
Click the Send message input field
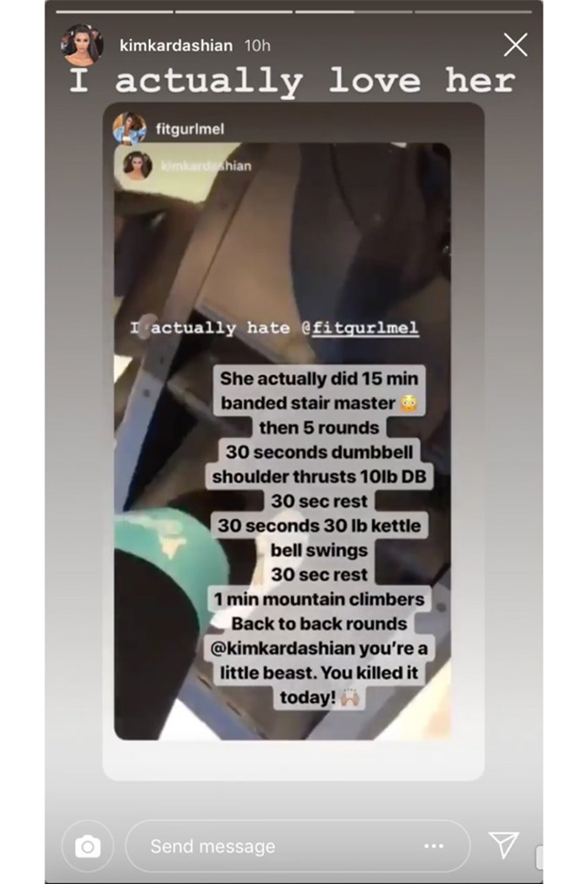(x=298, y=847)
